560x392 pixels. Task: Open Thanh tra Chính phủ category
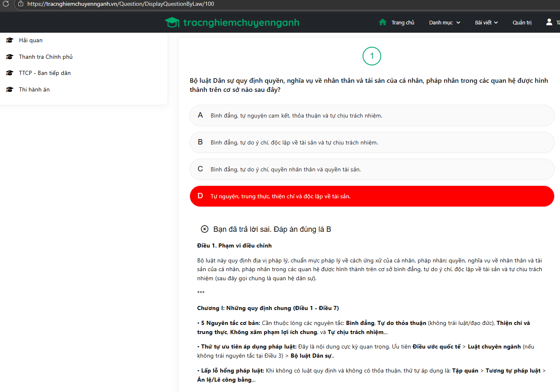click(x=46, y=57)
